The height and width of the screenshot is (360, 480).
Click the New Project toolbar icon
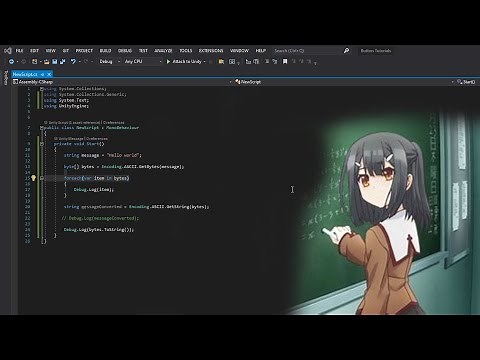pos(35,62)
